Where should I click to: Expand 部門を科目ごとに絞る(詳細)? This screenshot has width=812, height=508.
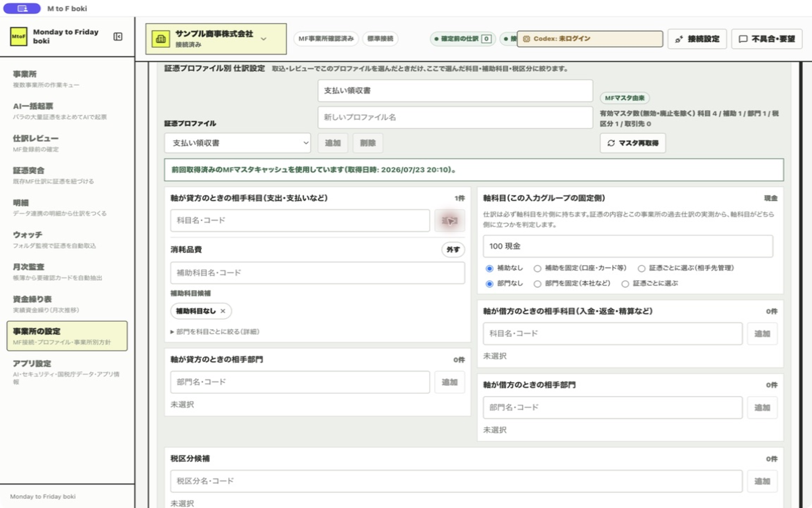tap(215, 332)
